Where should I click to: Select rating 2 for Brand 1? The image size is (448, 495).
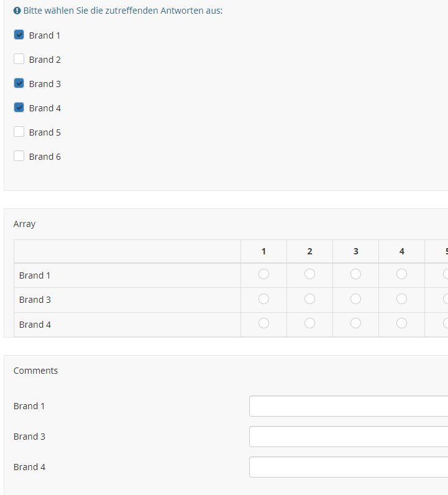pyautogui.click(x=309, y=274)
